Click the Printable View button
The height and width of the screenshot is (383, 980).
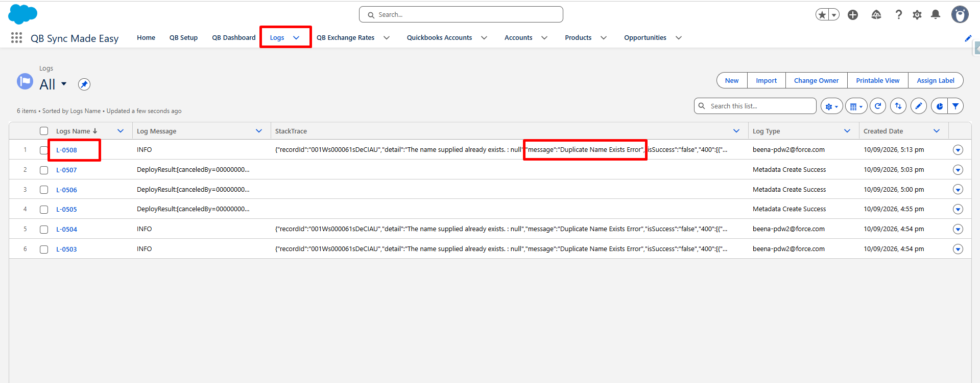click(x=878, y=81)
